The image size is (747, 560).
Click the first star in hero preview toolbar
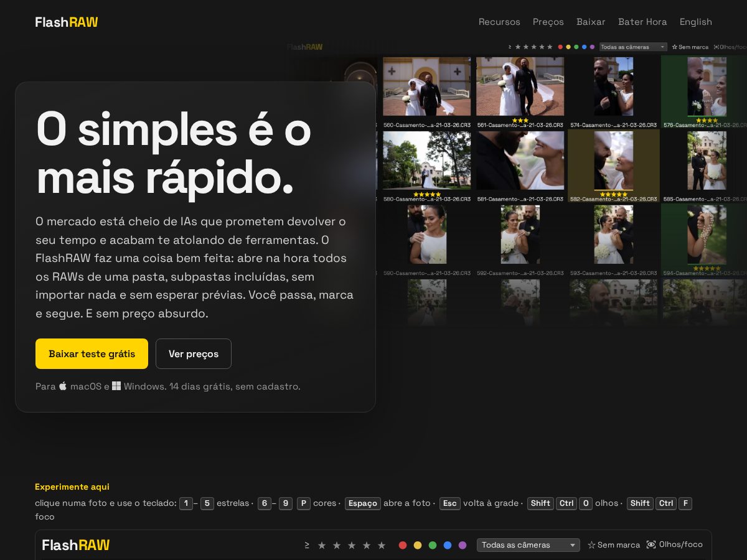coord(517,47)
